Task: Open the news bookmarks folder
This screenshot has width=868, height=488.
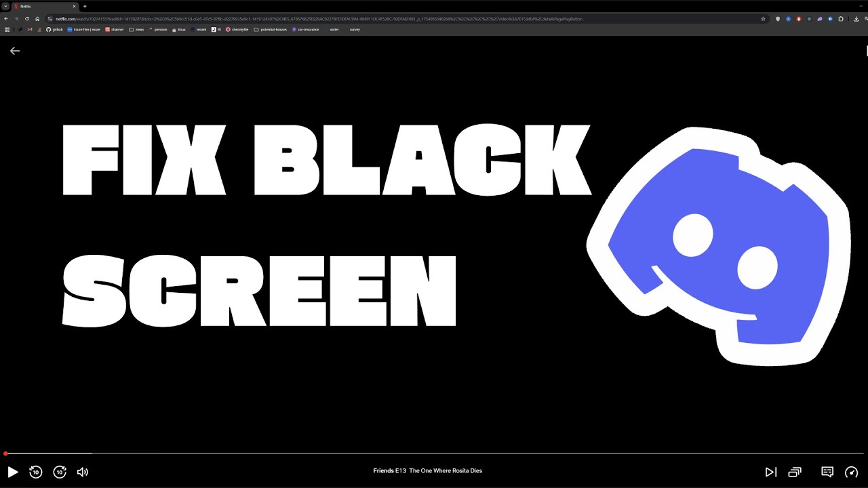Action: click(136, 30)
